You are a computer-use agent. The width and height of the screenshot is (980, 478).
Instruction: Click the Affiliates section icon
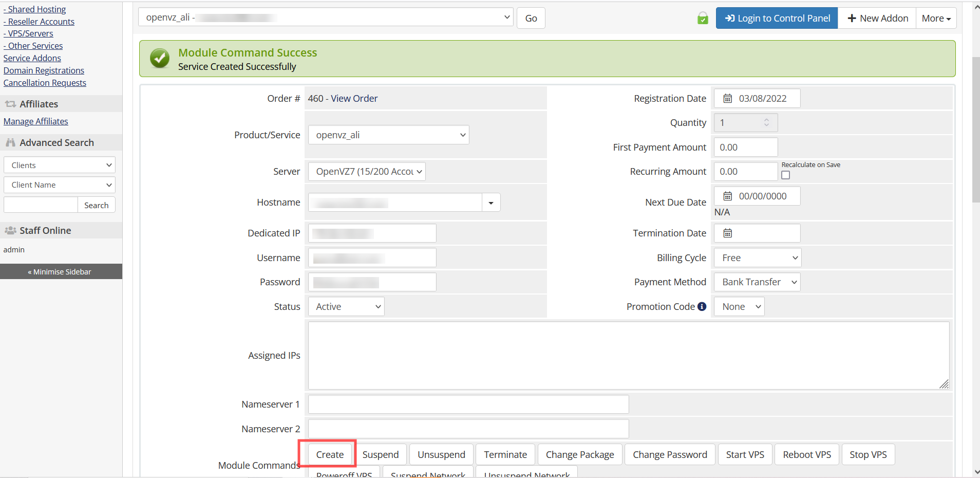(10, 104)
